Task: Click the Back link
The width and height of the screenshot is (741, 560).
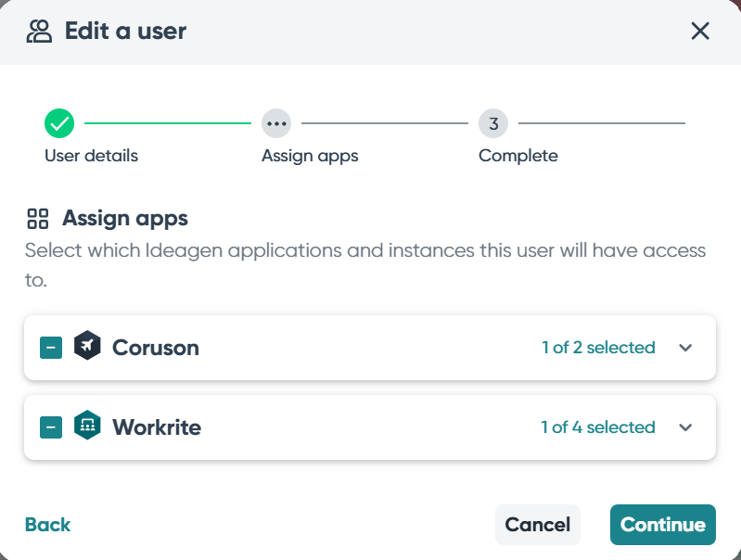Action: click(48, 525)
